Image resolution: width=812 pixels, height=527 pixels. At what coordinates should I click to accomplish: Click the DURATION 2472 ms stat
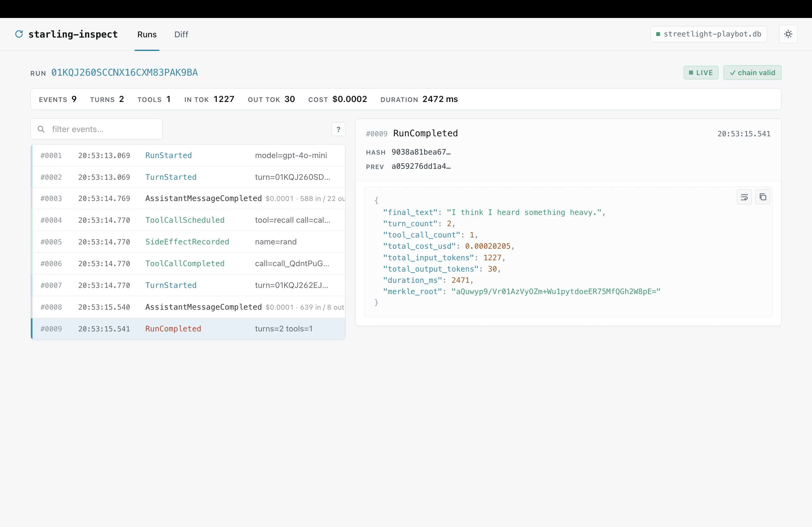click(419, 99)
